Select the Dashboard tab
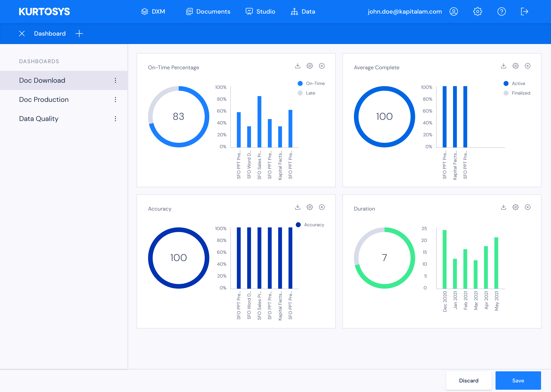Screen dimensions: 551x392 [x=50, y=34]
